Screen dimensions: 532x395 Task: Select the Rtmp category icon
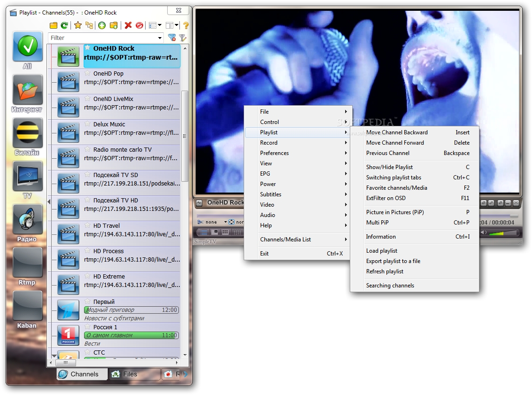pos(28,263)
